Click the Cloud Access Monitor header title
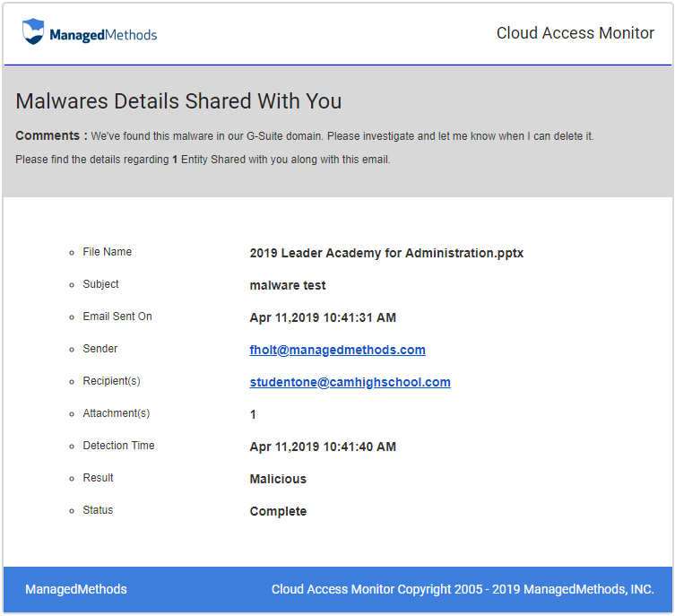The image size is (675, 616). [575, 33]
